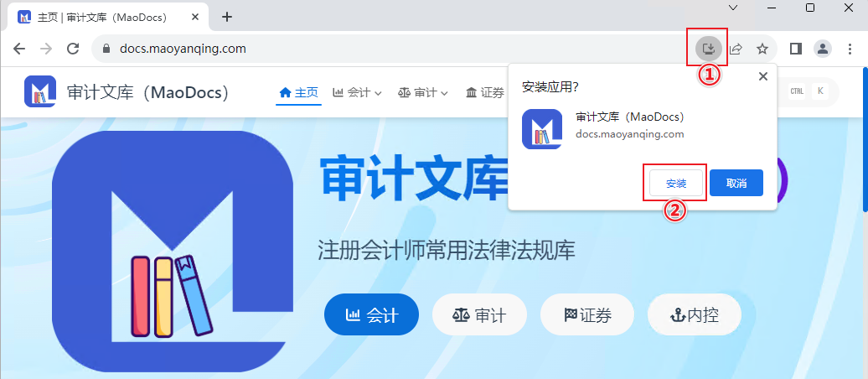Click the docs.maoyanqing.com address bar
Screen dimensions: 868x379
point(387,49)
